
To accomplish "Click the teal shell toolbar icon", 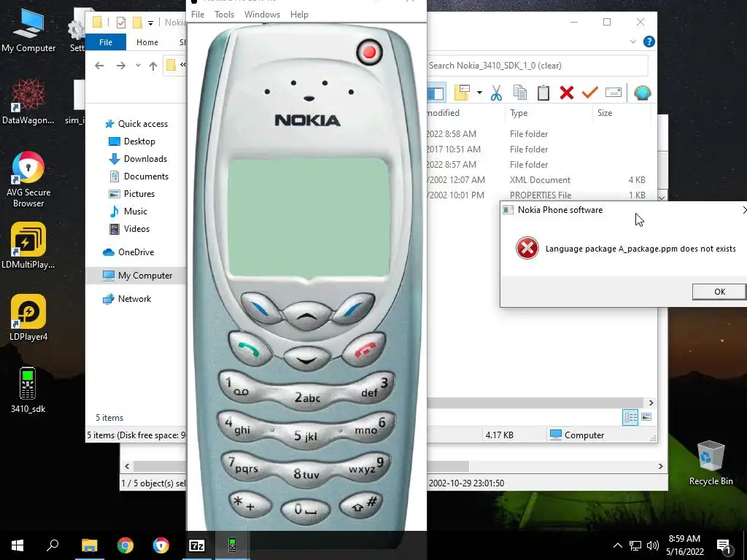I will point(642,93).
